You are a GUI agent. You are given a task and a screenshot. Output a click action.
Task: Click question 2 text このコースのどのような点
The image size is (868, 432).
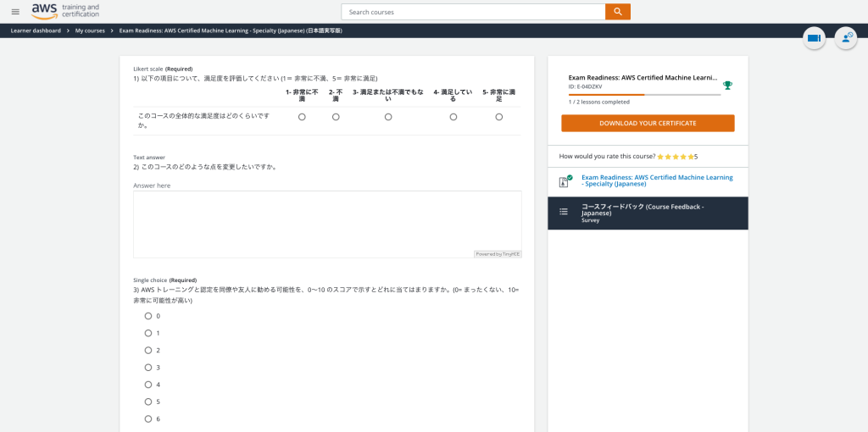pos(205,167)
